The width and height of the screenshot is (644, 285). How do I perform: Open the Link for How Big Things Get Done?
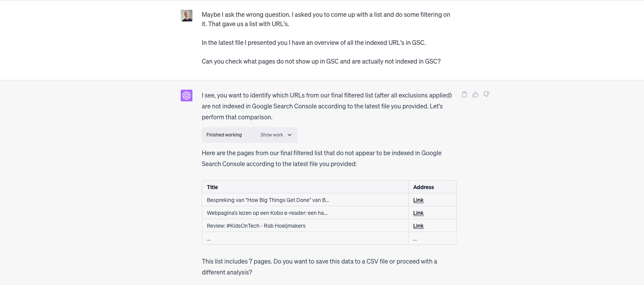coord(418,200)
